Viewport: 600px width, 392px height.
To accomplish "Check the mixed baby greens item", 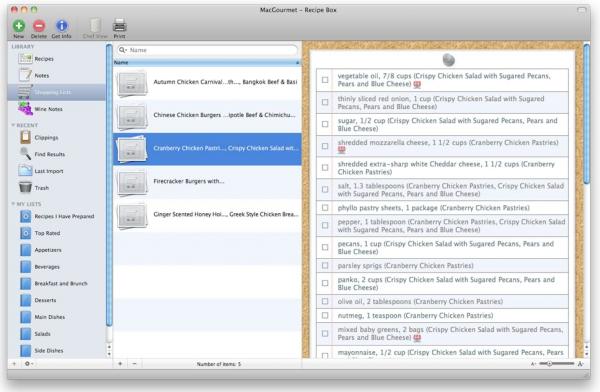I will 325,333.
